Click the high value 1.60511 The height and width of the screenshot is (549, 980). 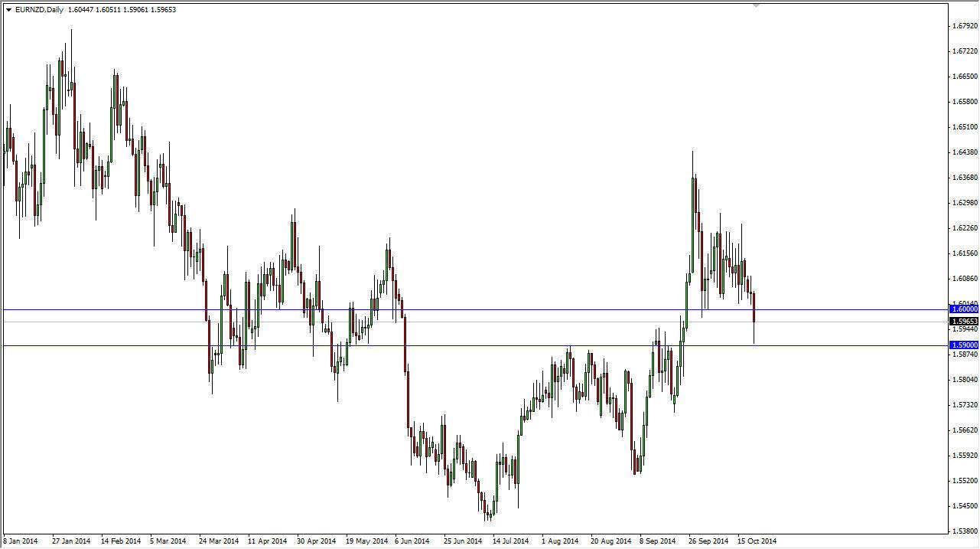[x=109, y=9]
